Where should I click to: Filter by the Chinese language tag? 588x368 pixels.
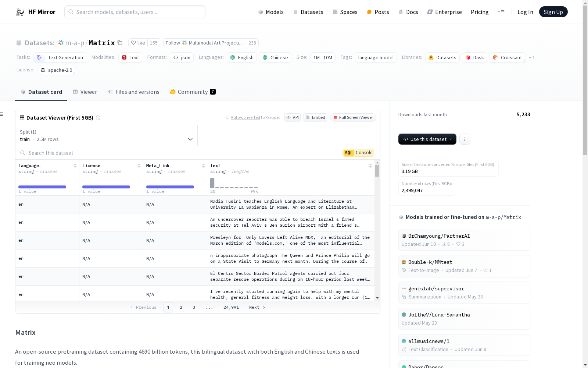(275, 57)
